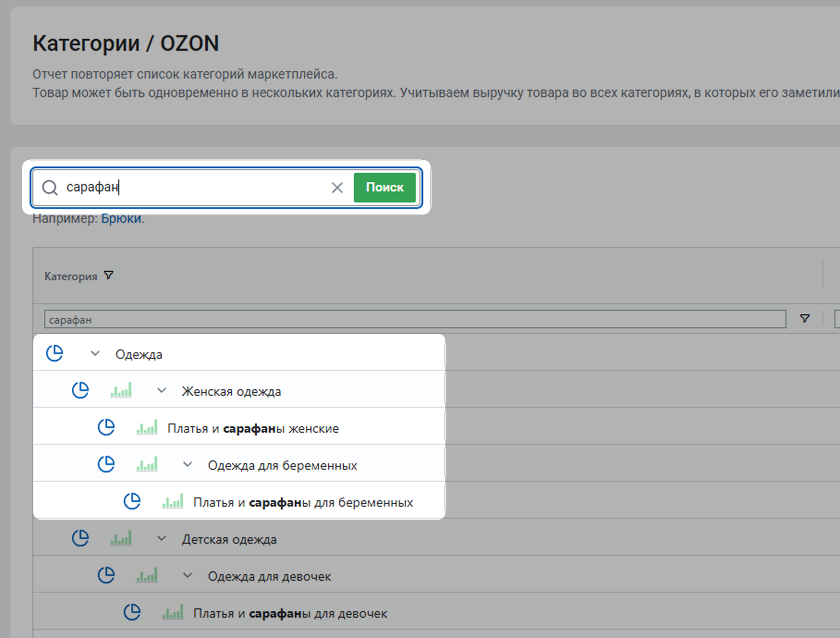Open bar chart for Одежда для беременных
Viewport: 840px width, 638px height.
147,464
